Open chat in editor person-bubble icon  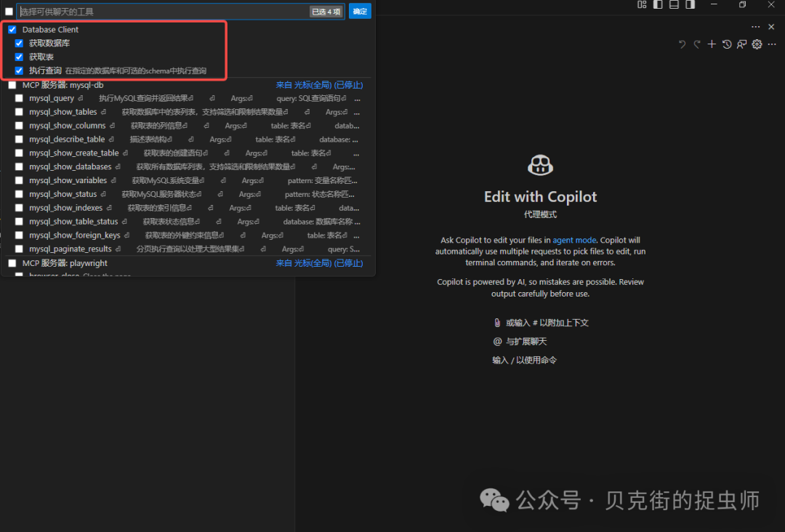[x=742, y=44]
